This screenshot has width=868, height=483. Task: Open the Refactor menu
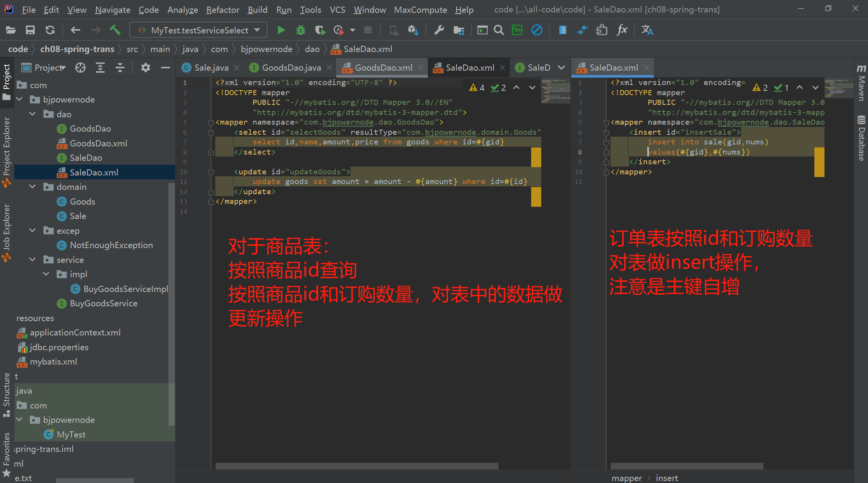click(222, 10)
